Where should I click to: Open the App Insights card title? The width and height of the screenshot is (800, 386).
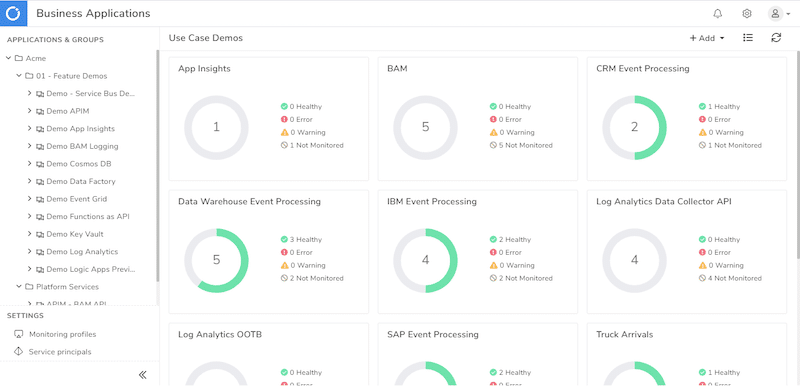[205, 68]
